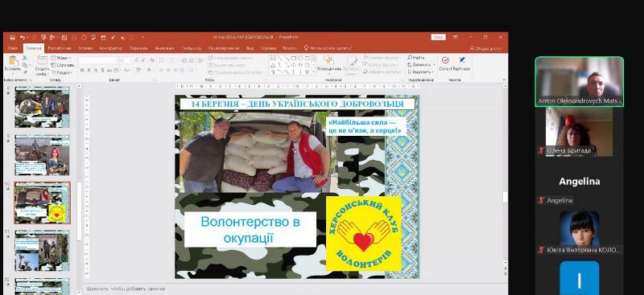Screen dimensions: 644x295
Task: Open the font size combo box
Action: pos(126,60)
